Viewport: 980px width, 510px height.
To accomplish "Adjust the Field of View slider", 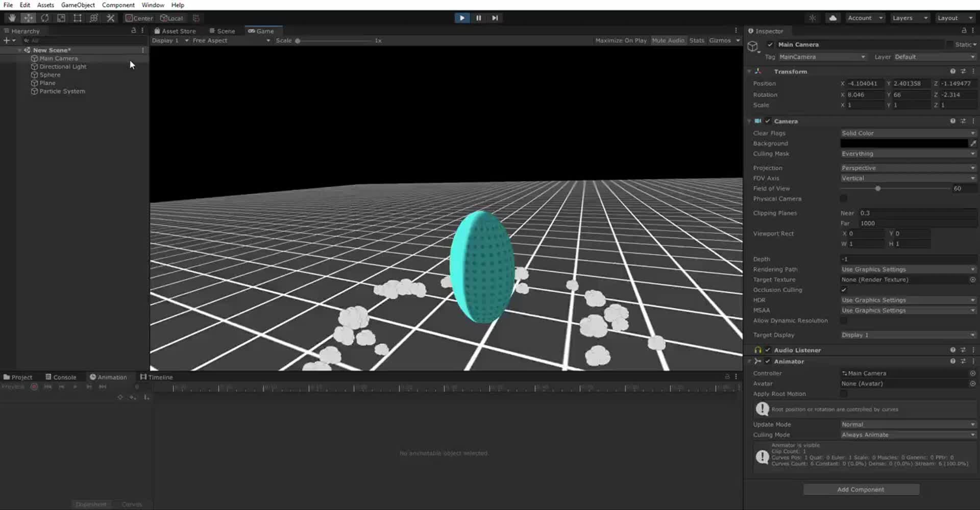I will (878, 188).
